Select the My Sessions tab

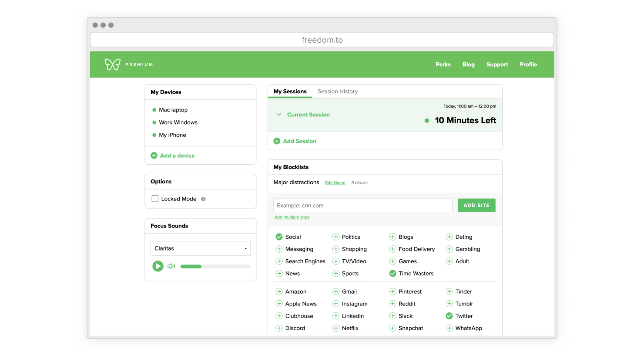click(x=290, y=91)
